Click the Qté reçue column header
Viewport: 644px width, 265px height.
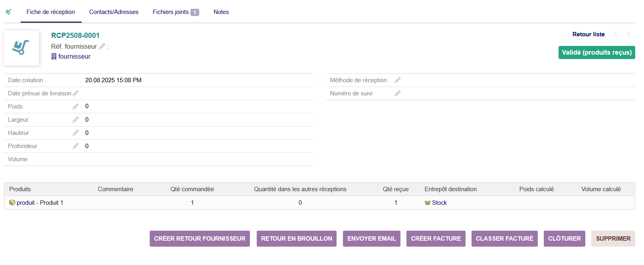396,189
